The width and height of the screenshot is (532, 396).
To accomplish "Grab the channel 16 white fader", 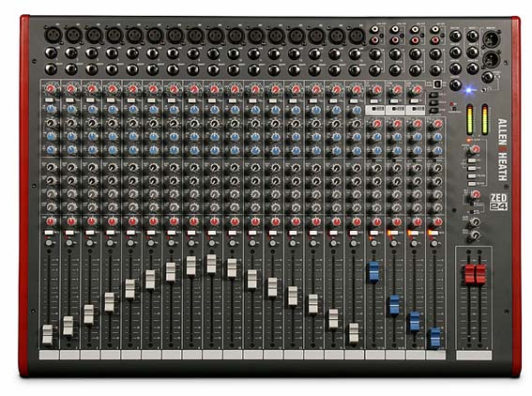I will pos(354,332).
